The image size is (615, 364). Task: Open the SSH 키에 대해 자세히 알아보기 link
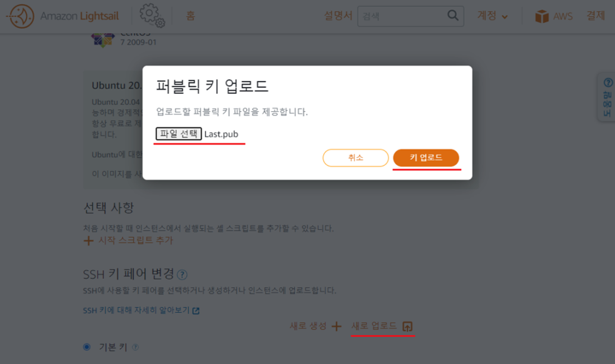[141, 310]
